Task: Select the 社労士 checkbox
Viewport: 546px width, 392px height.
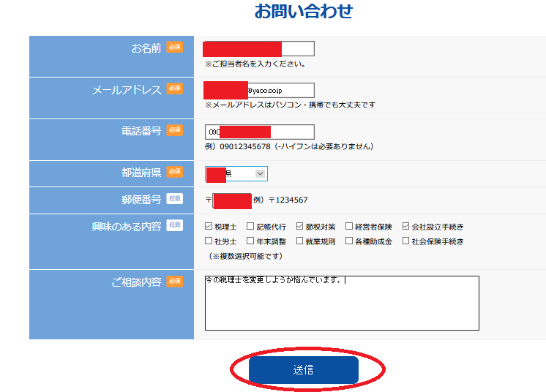Action: [209, 241]
